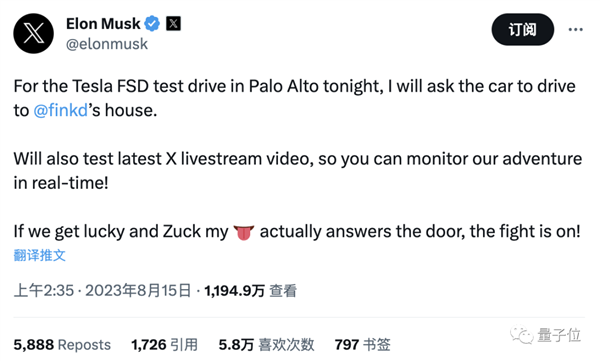Viewport: 600px width, 361px height.
Task: Click the 2023年8月15日 post date
Action: pyautogui.click(x=138, y=291)
